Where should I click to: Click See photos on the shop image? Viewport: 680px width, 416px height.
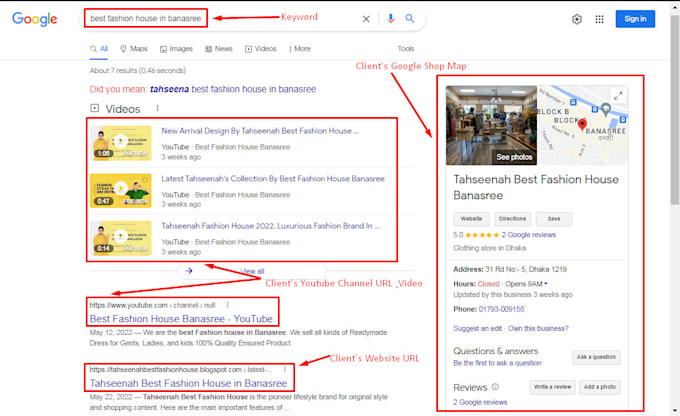[x=514, y=157]
